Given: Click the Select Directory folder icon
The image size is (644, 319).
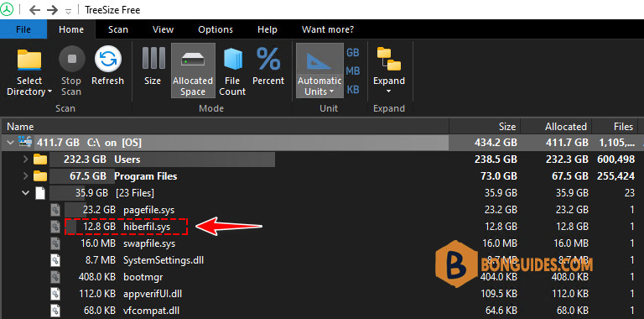Looking at the screenshot, I should [29, 60].
